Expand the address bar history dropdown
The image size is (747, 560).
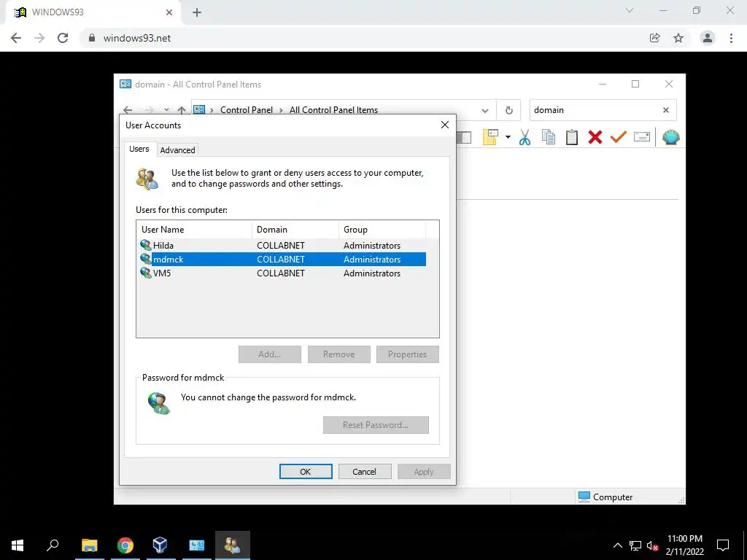point(485,111)
